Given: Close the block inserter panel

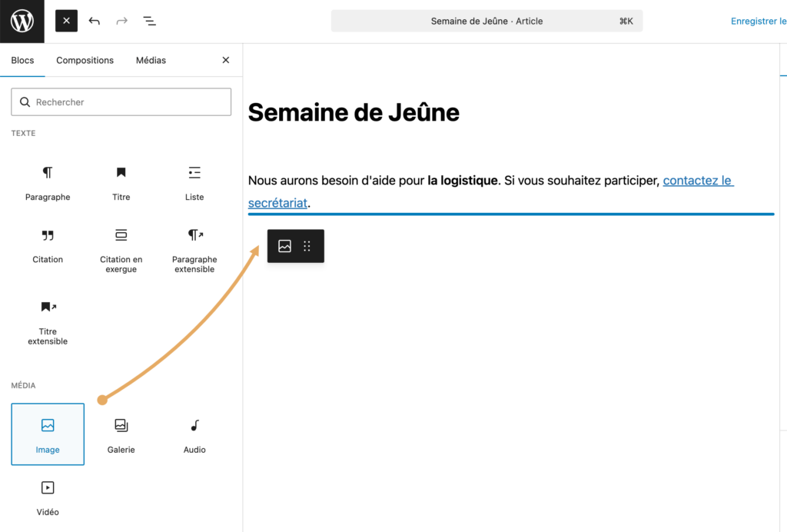Looking at the screenshot, I should coord(226,60).
